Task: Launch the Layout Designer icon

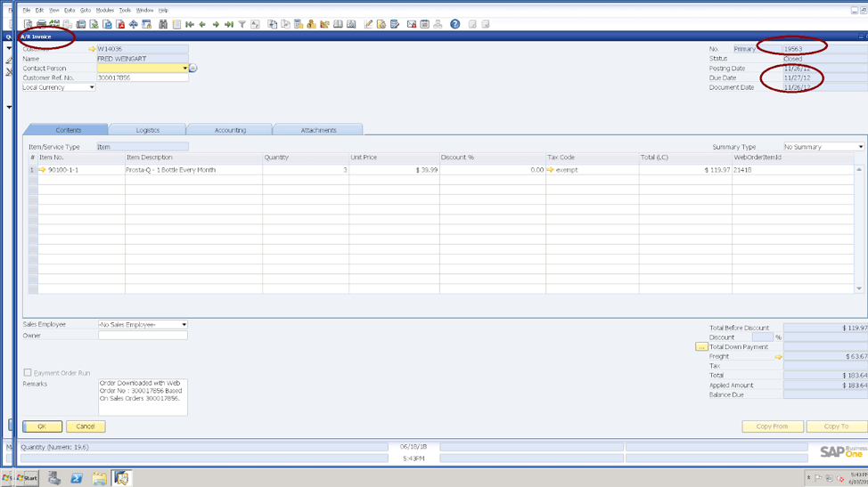Action: click(x=381, y=24)
